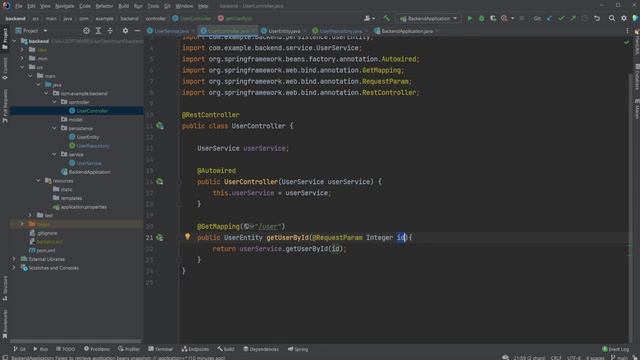This screenshot has width=640, height=360.
Task: Open Project panel options gear
Action: tap(125, 31)
